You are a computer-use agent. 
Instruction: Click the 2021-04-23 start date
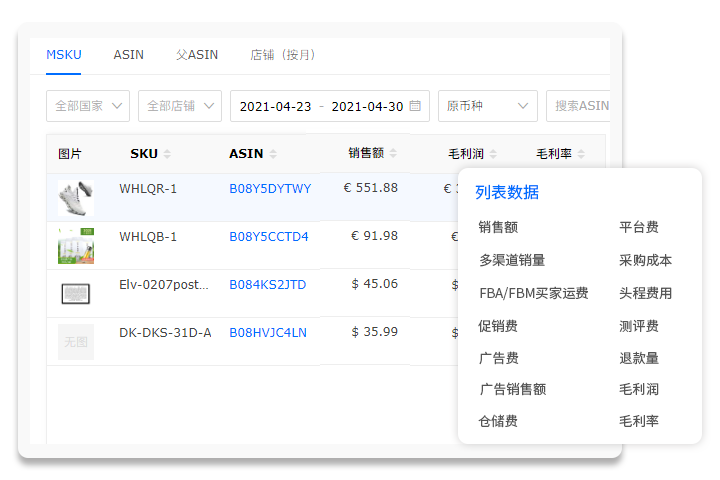pyautogui.click(x=275, y=106)
